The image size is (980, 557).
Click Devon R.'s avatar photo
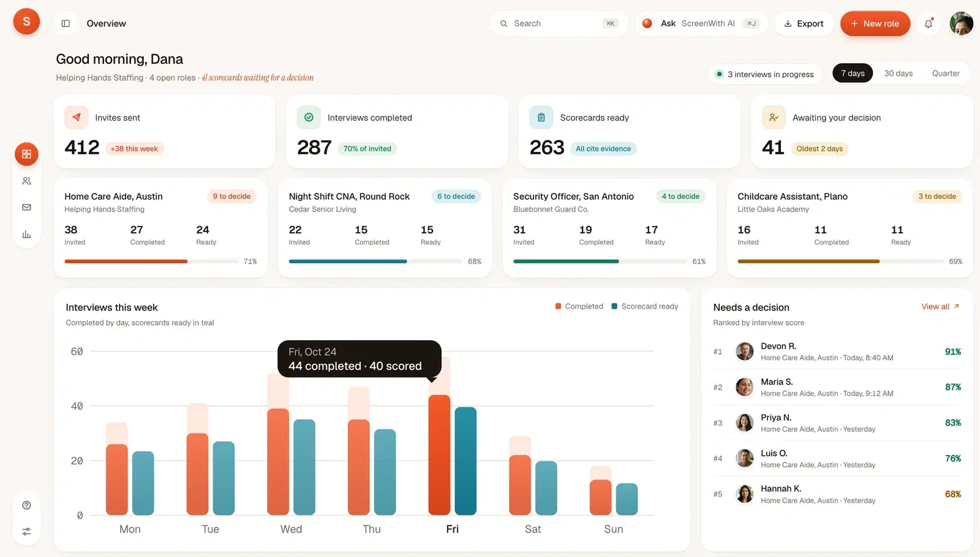[744, 352]
